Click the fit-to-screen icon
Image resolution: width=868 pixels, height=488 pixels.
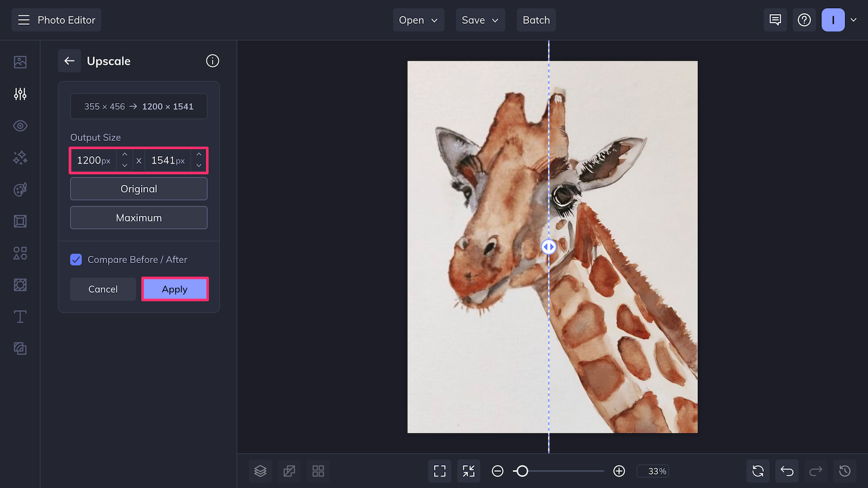coord(439,471)
